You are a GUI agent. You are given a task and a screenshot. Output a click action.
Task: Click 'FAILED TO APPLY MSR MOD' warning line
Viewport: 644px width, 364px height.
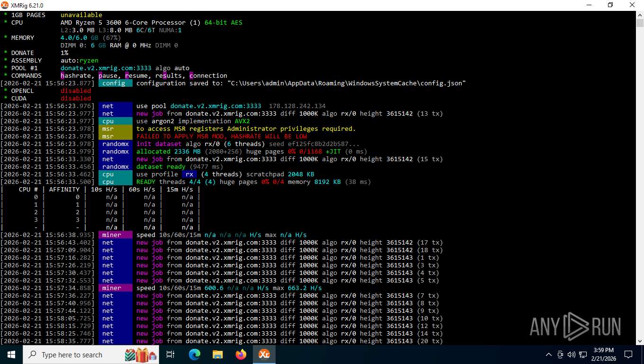click(x=222, y=136)
